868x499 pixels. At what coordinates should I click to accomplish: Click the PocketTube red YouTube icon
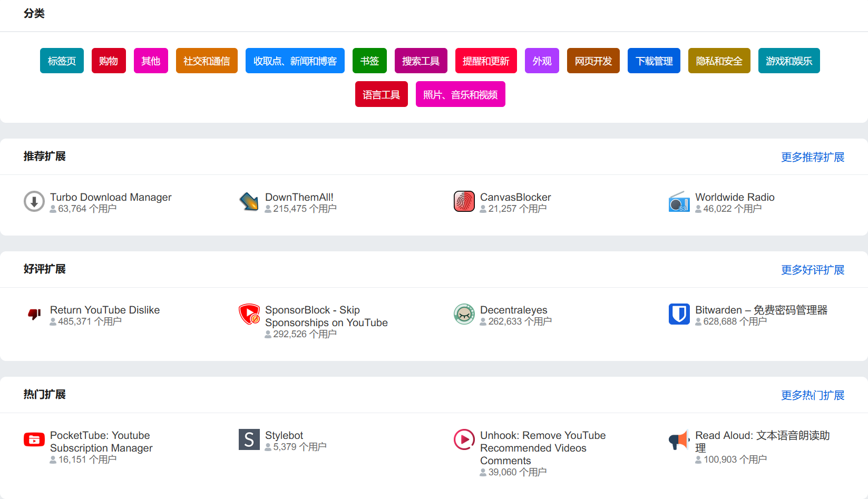34,439
